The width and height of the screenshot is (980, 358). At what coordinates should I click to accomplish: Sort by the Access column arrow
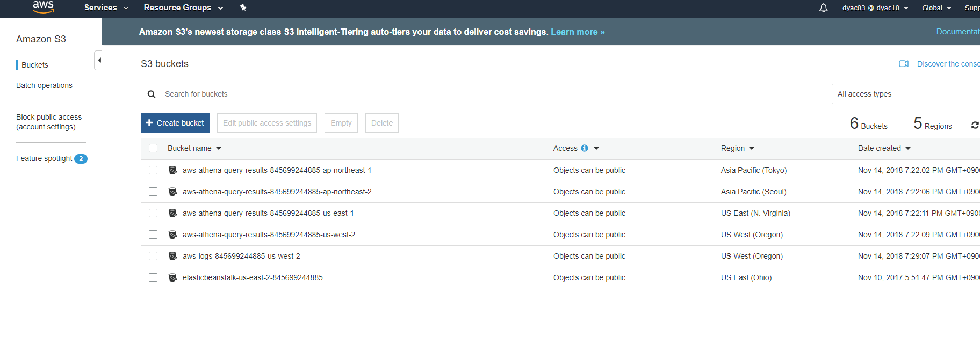pyautogui.click(x=596, y=148)
